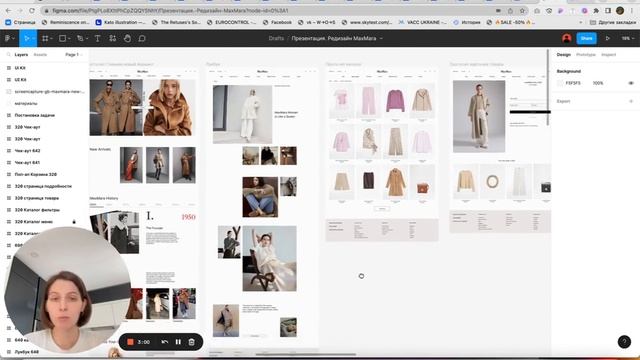The width and height of the screenshot is (640, 360).
Task: Click the Present play icon
Action: click(x=607, y=38)
